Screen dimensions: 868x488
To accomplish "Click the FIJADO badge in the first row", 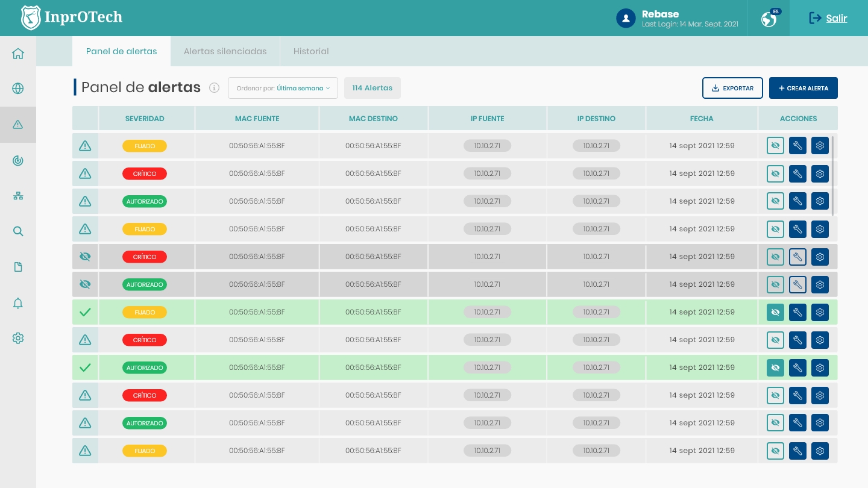I will (145, 146).
